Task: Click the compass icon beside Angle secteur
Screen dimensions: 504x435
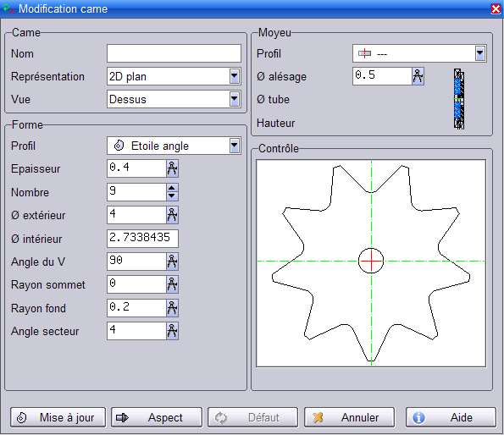Action: [172, 331]
